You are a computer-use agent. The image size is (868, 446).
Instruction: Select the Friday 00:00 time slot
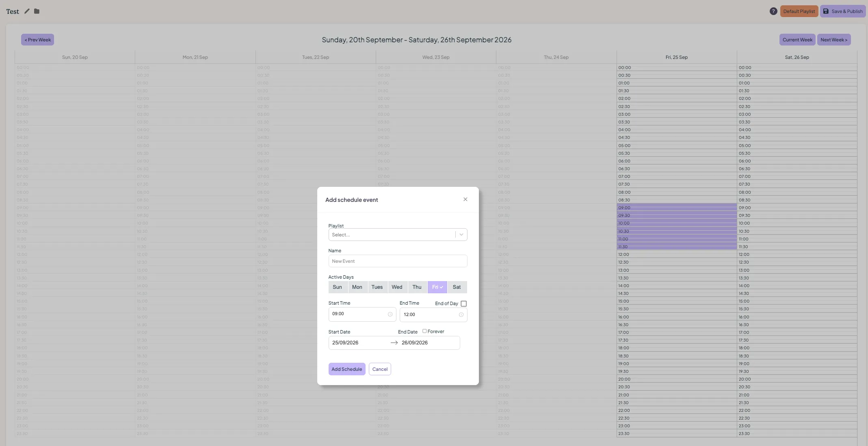pos(677,67)
